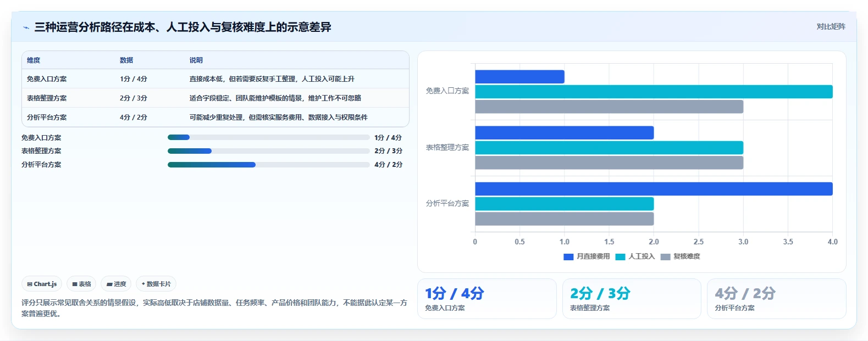868x341 pixels.
Task: Click the 0.5 tick on the chart axis
Action: (x=519, y=242)
